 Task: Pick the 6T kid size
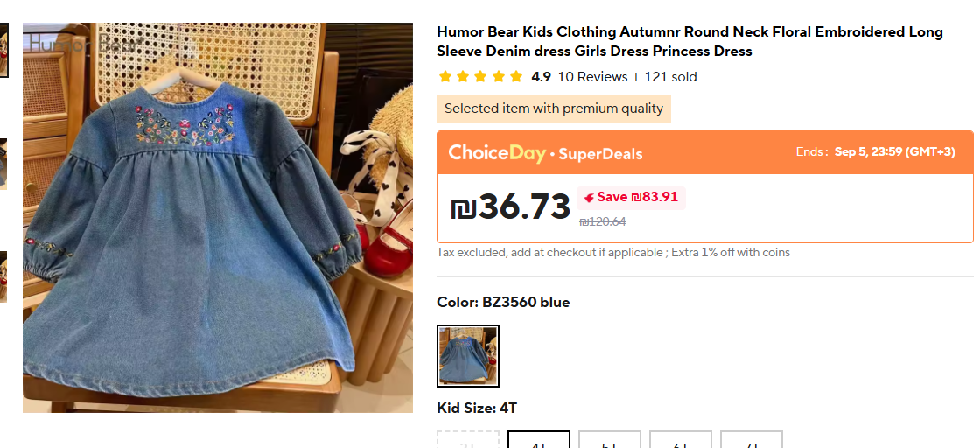(x=681, y=440)
